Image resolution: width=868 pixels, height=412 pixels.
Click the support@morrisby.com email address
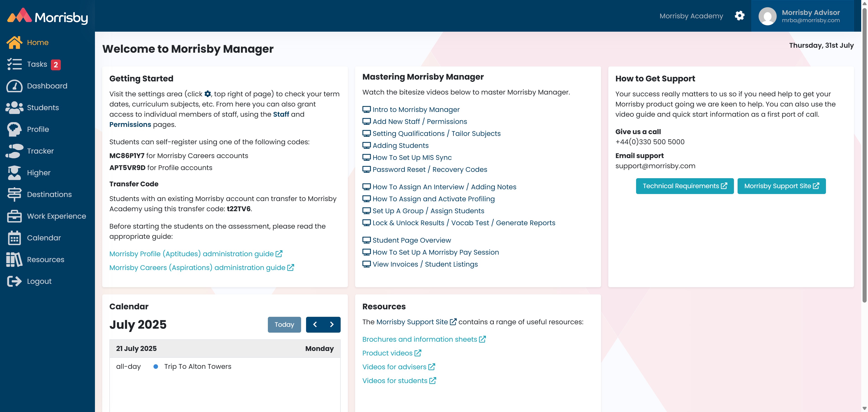tap(655, 166)
